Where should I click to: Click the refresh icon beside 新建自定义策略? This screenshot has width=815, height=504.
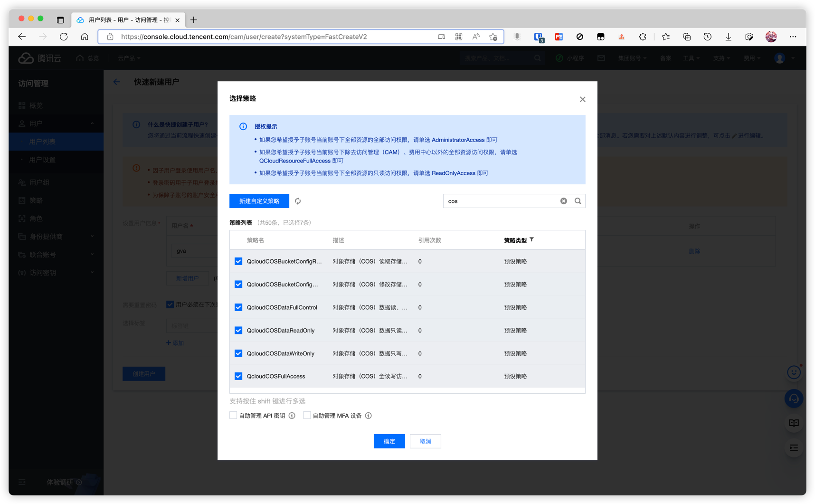pyautogui.click(x=298, y=201)
